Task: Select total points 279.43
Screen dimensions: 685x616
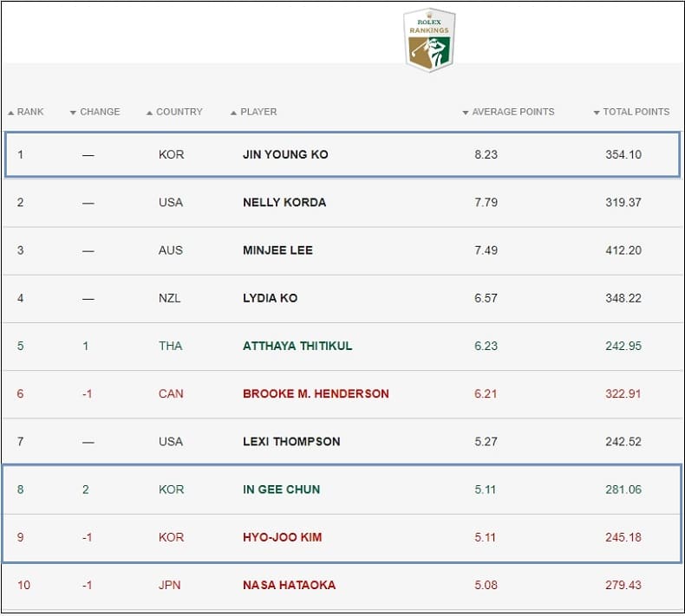Action: pyautogui.click(x=623, y=585)
